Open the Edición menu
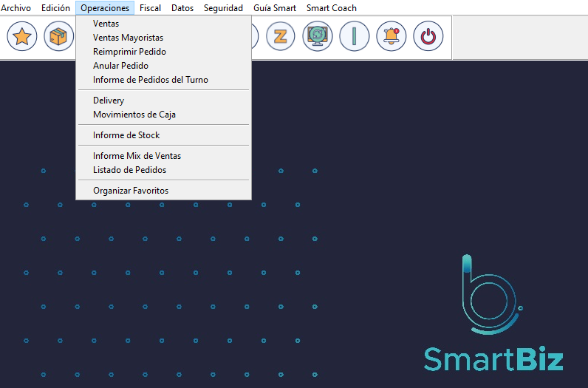588x388 pixels. 56,8
